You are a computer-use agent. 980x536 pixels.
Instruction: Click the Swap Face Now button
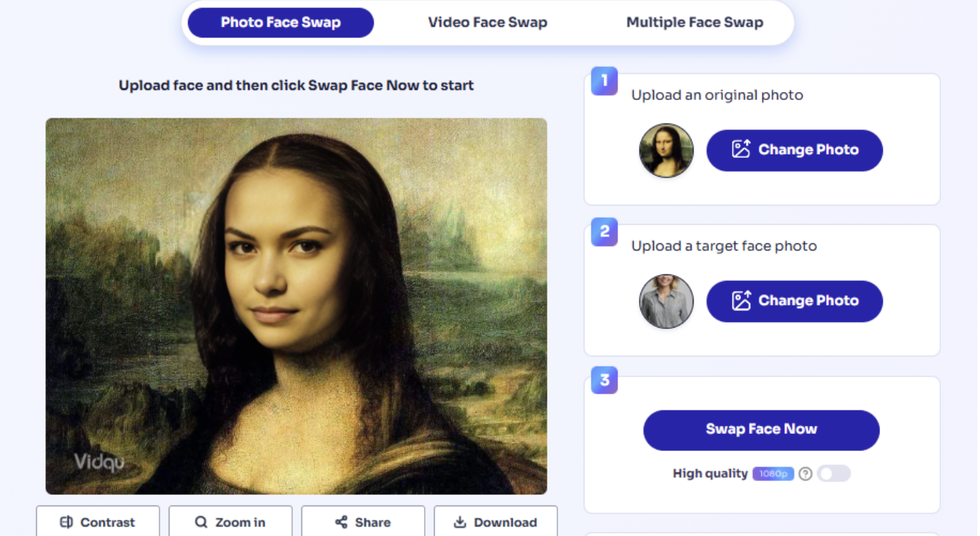click(x=762, y=430)
